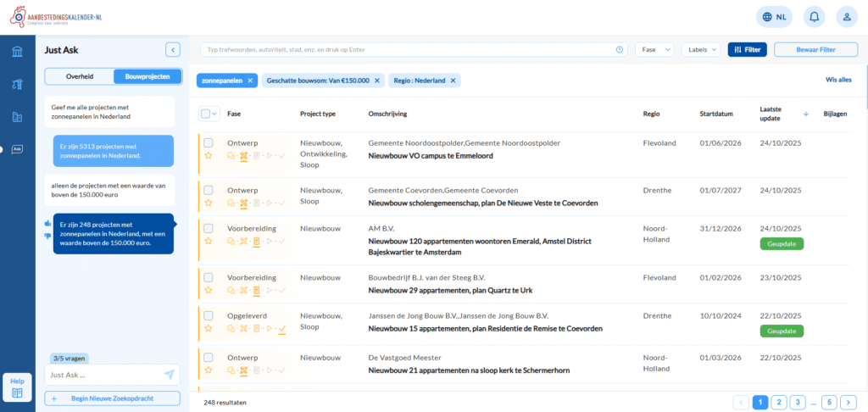The image size is (868, 412).
Task: Check the box for the AM B.V. project
Action: 209,229
